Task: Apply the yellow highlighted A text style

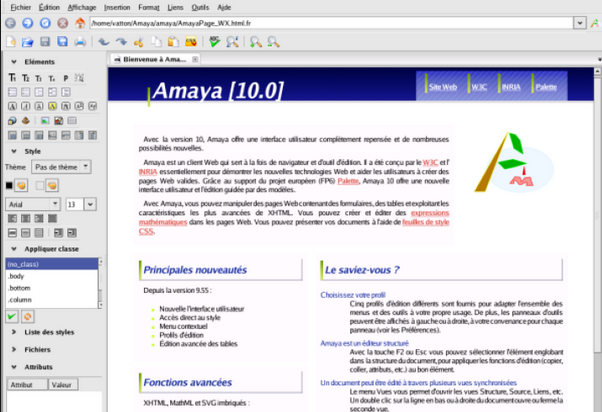Action: pos(52,106)
